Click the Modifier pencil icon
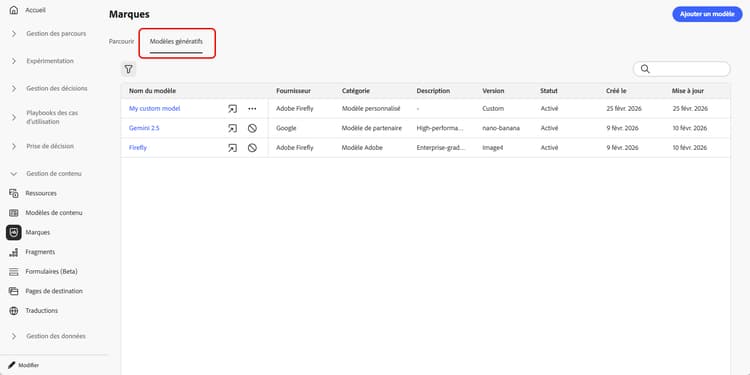The image size is (750, 375). click(x=11, y=365)
